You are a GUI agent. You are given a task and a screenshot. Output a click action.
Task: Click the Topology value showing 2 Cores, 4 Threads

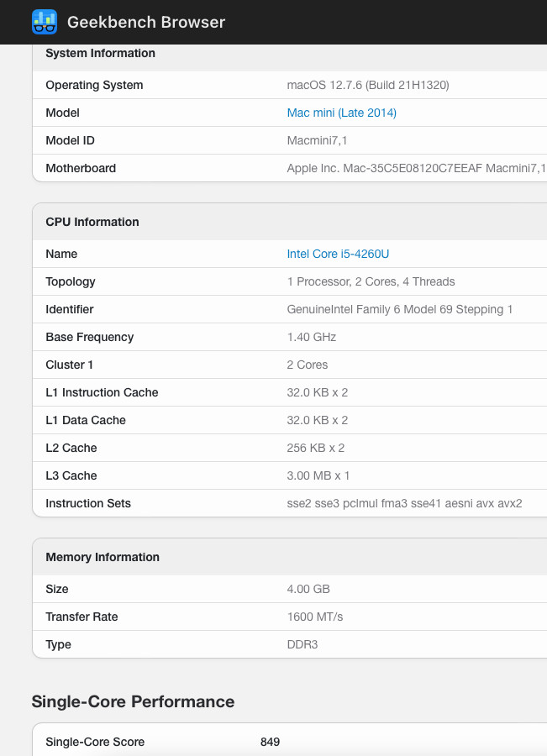click(x=371, y=281)
